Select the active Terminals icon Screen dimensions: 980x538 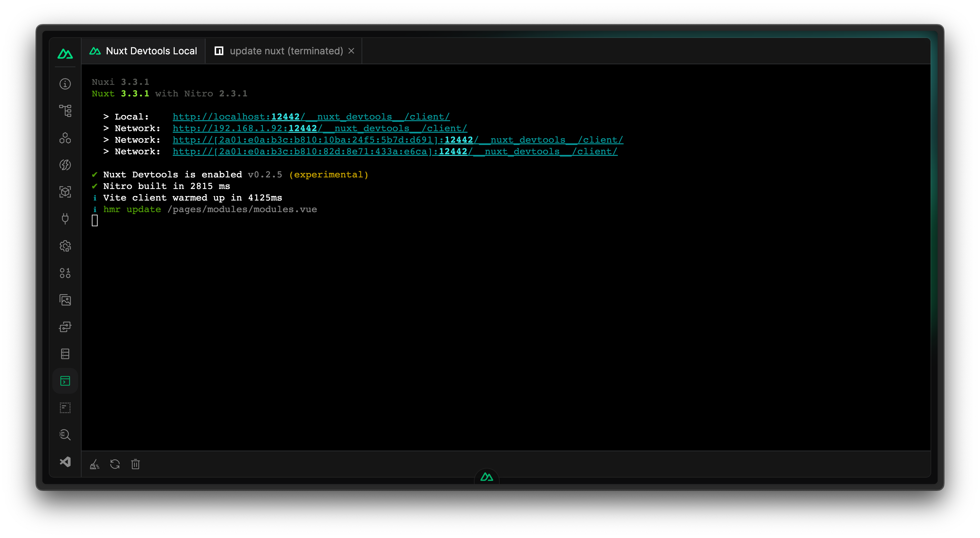[x=65, y=381]
